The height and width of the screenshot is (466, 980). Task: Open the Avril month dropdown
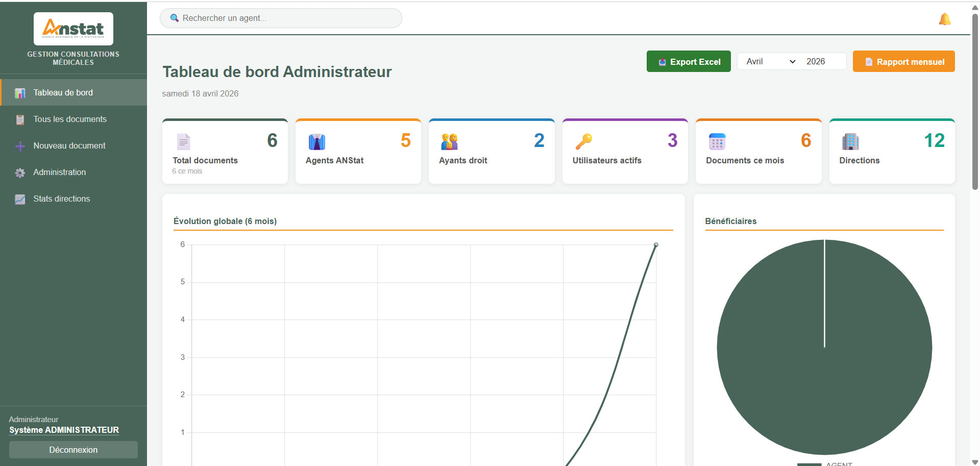click(x=770, y=61)
